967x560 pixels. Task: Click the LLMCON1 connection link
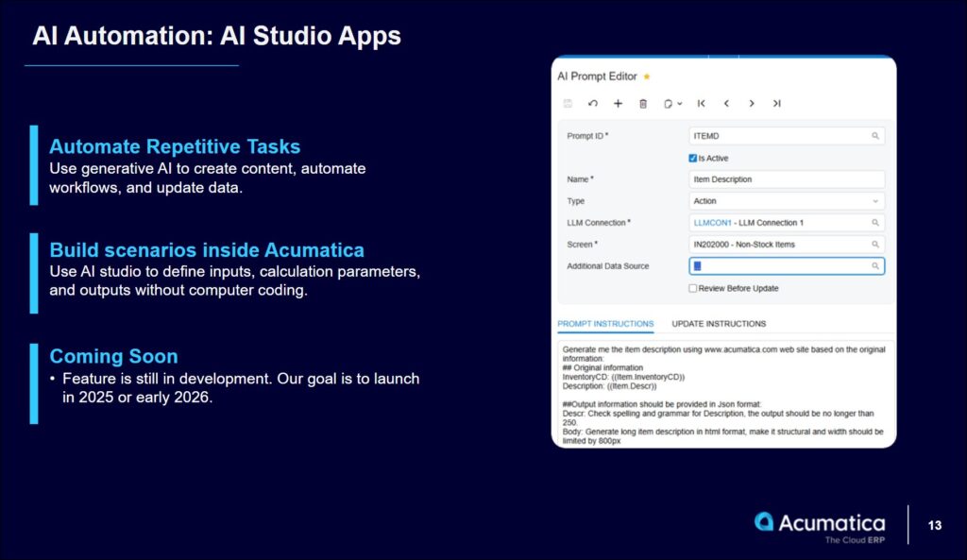tap(712, 223)
